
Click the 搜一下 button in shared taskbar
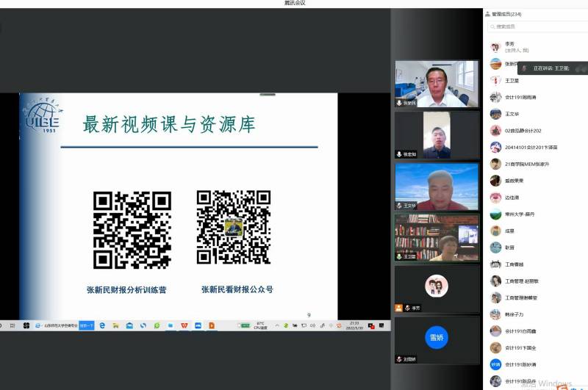[87, 325]
